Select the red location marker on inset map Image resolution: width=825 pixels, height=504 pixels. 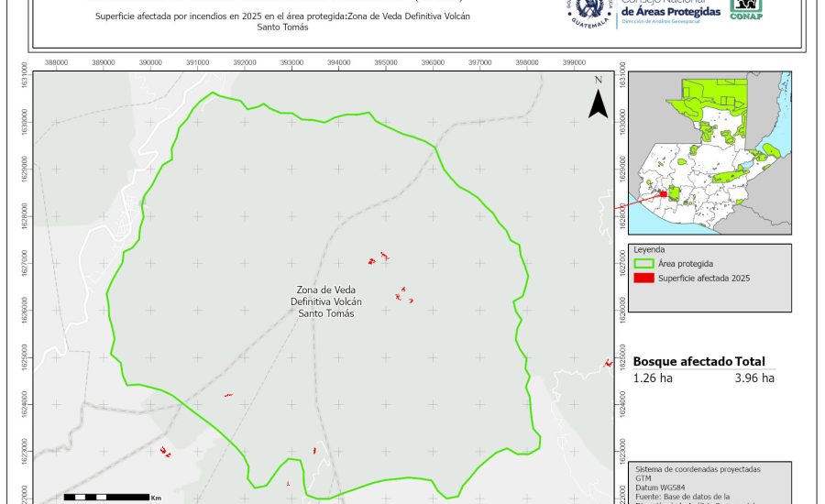point(663,193)
